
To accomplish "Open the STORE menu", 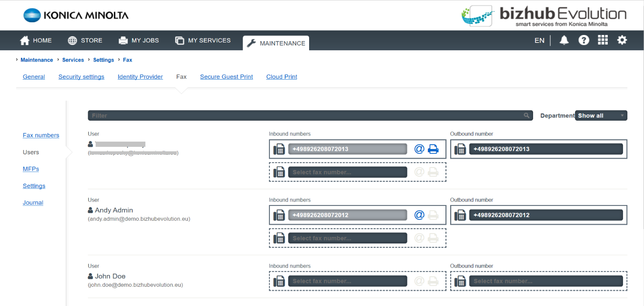I will [x=85, y=40].
